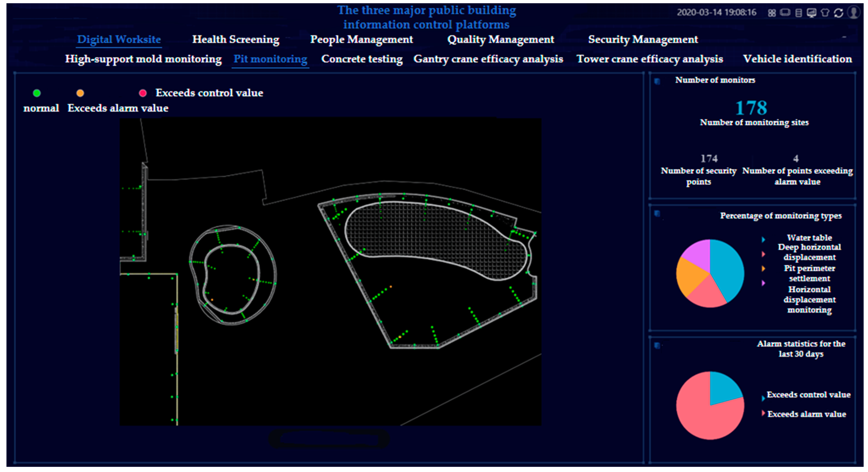
Task: Open Concrete testing sub-tab
Action: coord(362,59)
